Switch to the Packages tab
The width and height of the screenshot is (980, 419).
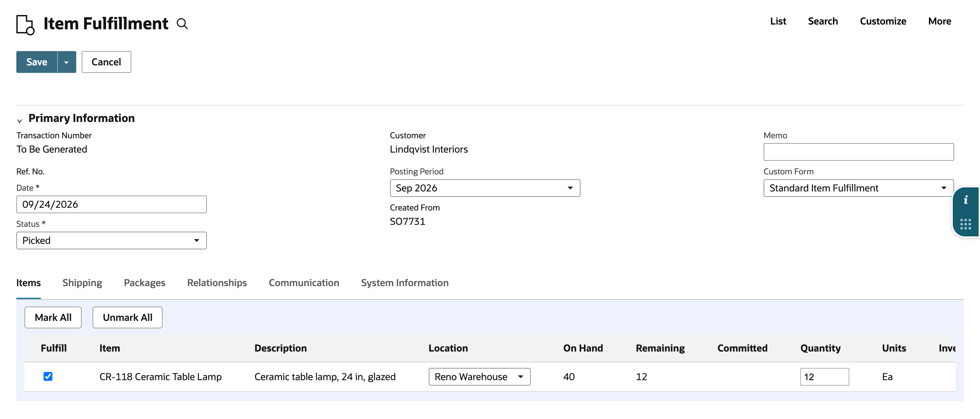click(145, 283)
